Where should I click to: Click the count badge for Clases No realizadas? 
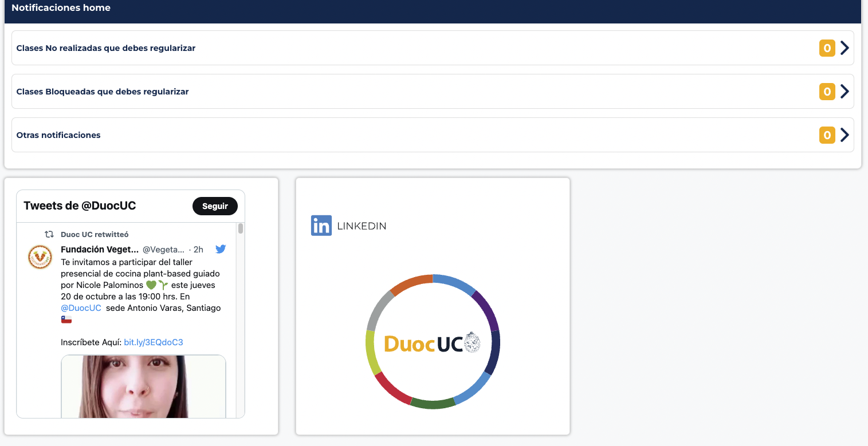click(x=827, y=48)
